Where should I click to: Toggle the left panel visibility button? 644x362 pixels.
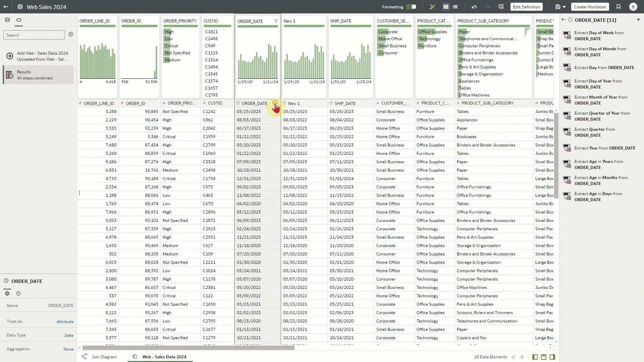(x=535, y=357)
